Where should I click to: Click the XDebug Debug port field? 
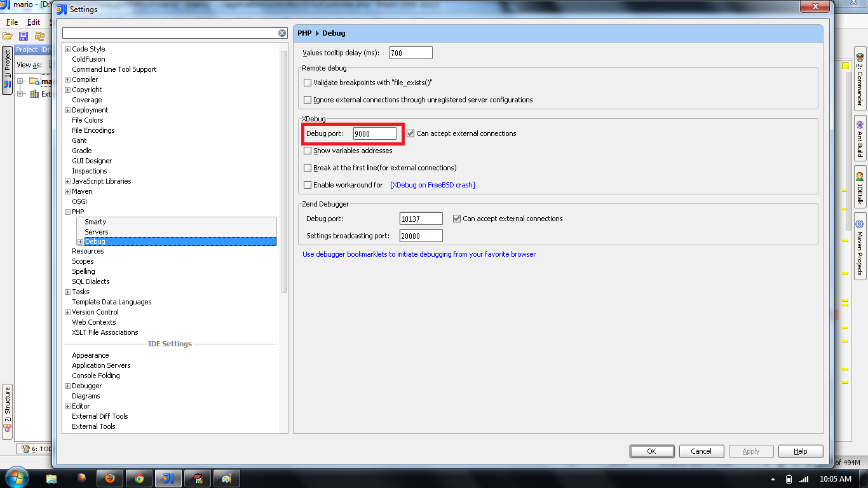tap(375, 133)
